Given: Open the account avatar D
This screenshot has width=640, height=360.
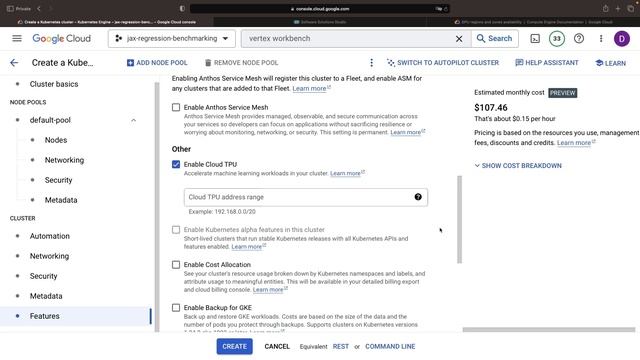Looking at the screenshot, I should point(622,39).
